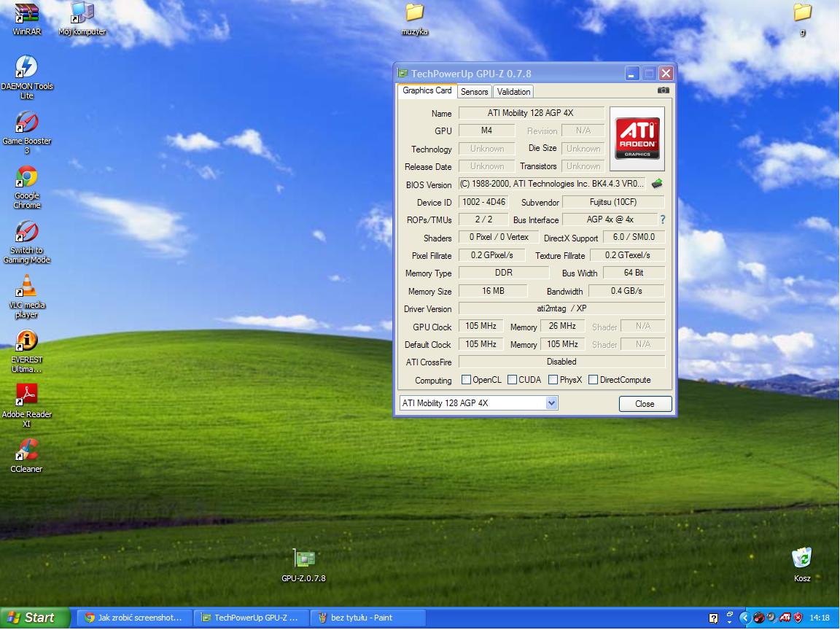The image size is (840, 630).
Task: Click the ATI CrossFire Disabled field
Action: pyautogui.click(x=562, y=362)
